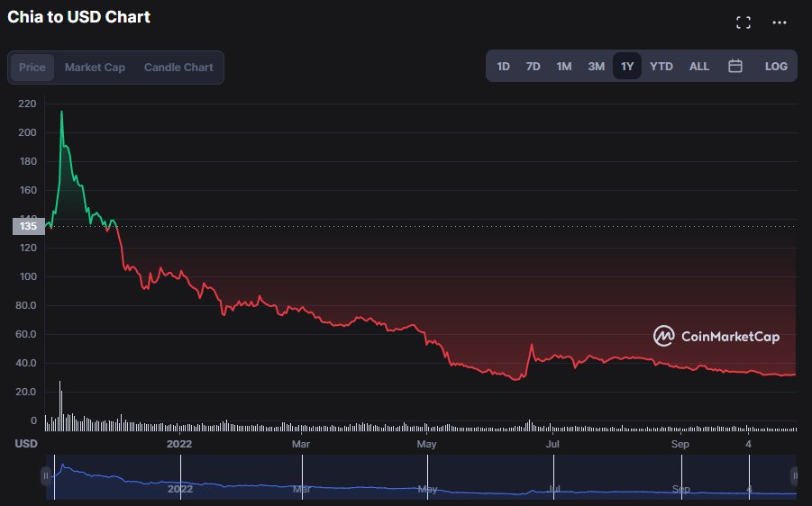812x506 pixels.
Task: Grab the left range navigator handle
Action: (46, 476)
